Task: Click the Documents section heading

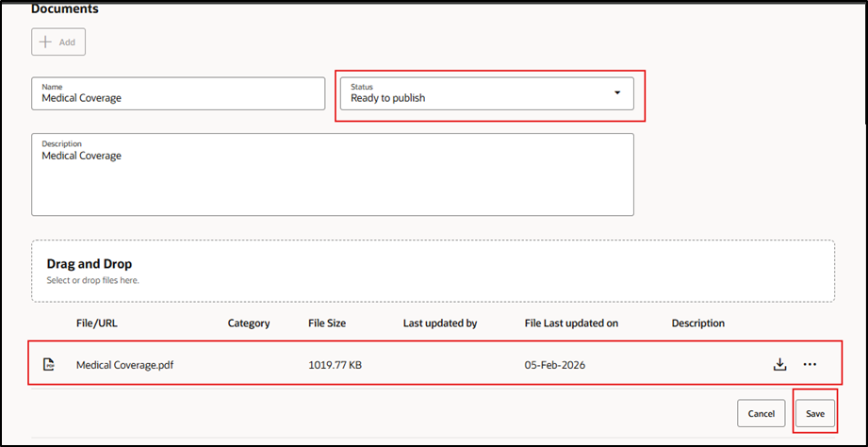Action: (65, 8)
